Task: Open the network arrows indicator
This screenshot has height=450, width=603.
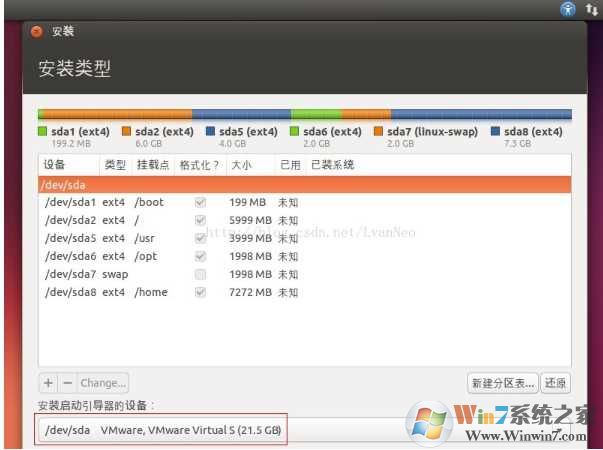Action: [591, 9]
